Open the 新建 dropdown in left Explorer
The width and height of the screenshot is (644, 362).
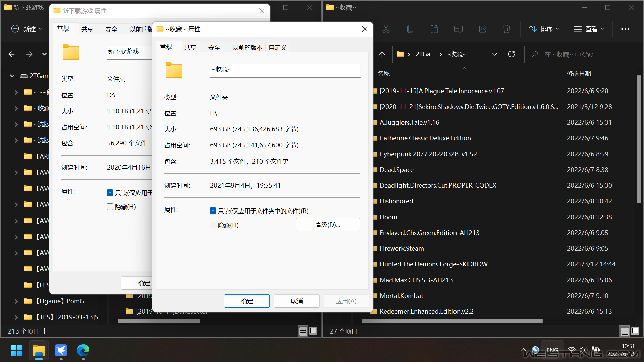(x=27, y=29)
